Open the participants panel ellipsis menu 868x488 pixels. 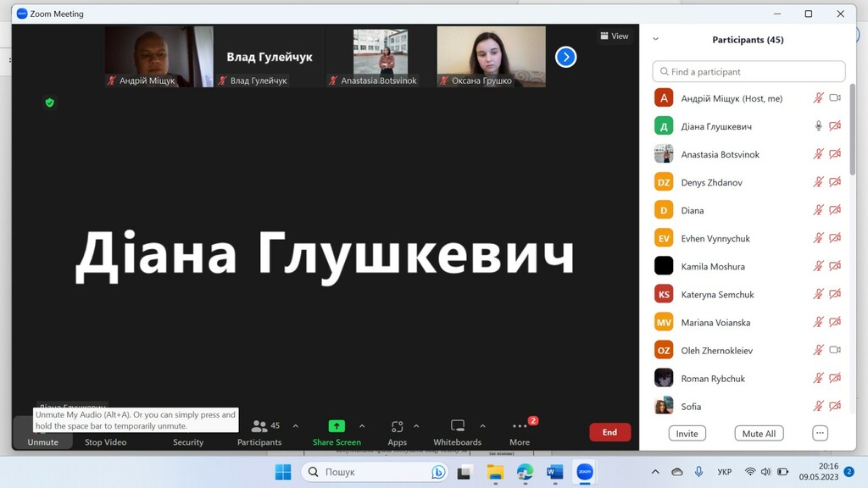point(820,433)
